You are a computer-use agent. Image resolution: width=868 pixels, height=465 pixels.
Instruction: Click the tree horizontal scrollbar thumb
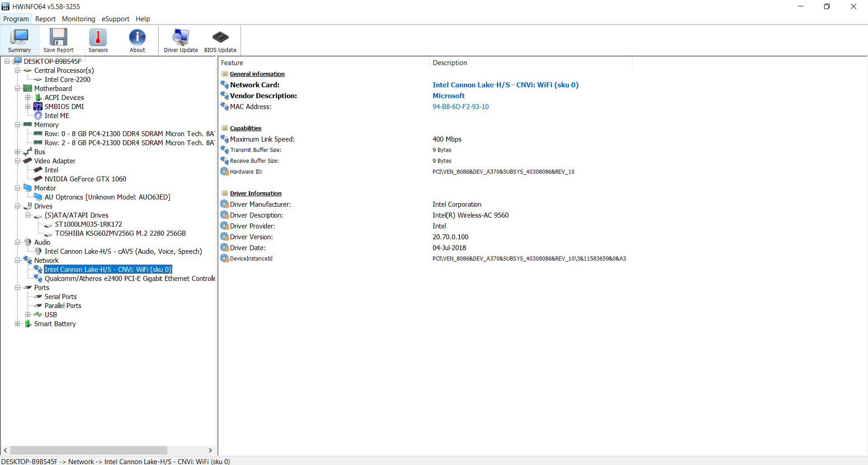[89, 450]
